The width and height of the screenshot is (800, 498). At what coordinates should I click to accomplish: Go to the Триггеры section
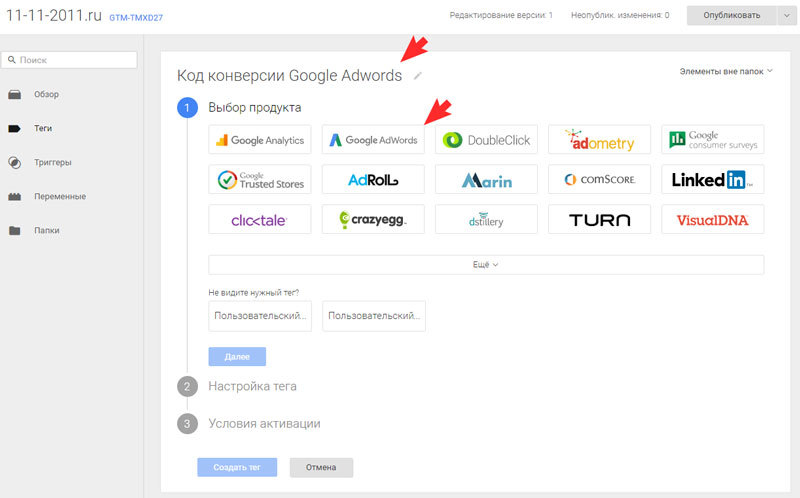53,163
